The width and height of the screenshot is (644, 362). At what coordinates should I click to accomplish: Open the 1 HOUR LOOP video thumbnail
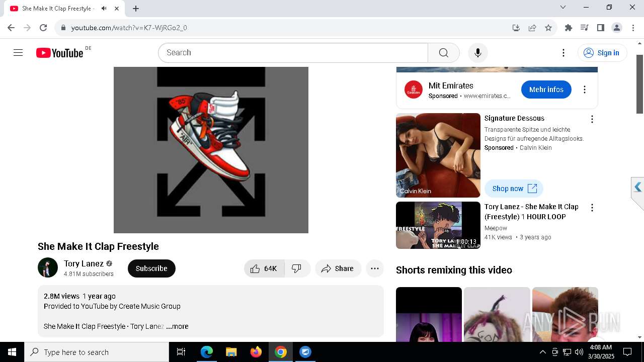tap(438, 225)
